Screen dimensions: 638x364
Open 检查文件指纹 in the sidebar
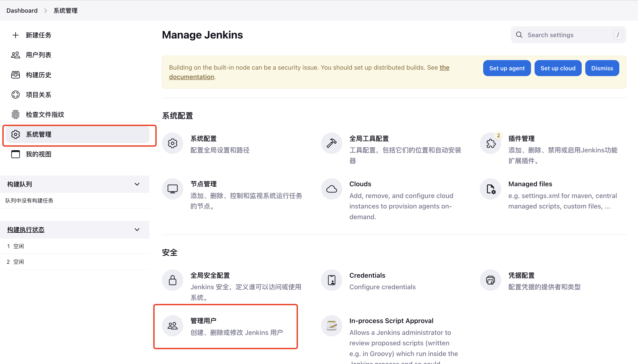(77, 115)
